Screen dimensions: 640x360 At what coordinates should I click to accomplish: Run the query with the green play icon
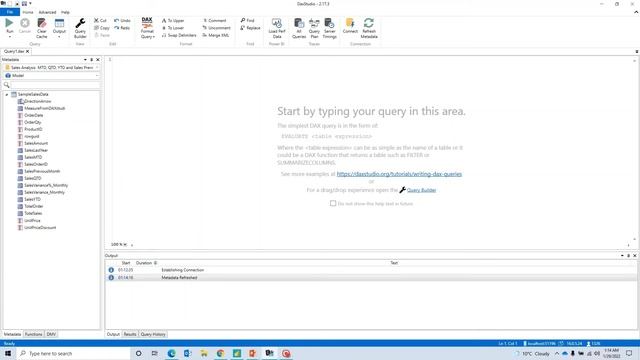pos(9,23)
